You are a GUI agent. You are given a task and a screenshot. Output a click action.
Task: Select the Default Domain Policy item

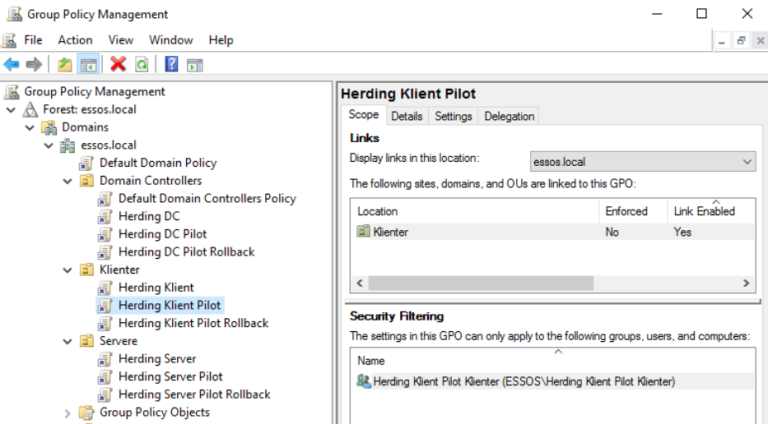[157, 163]
